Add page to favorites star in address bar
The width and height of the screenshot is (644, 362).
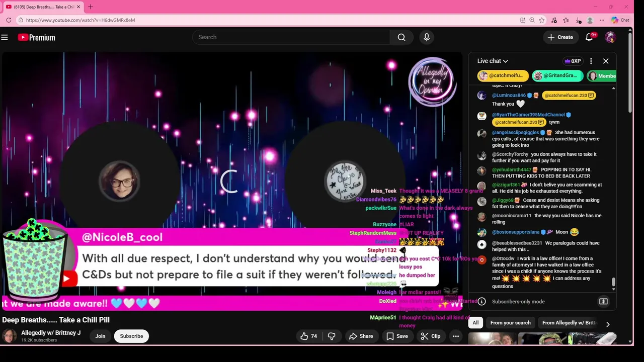click(x=542, y=20)
